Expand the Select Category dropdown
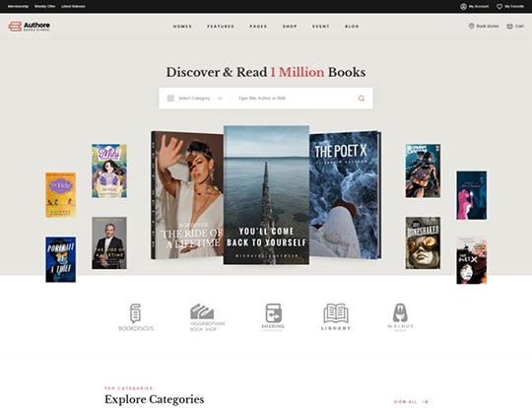 [195, 99]
